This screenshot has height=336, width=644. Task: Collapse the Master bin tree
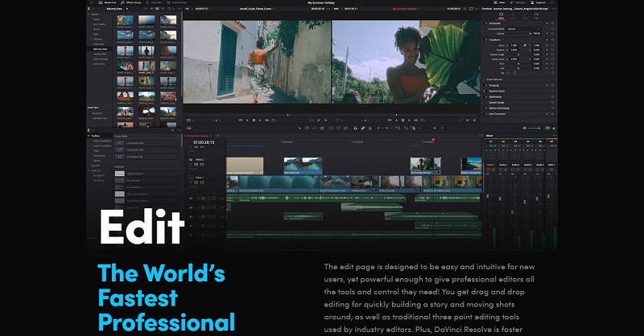[x=89, y=14]
